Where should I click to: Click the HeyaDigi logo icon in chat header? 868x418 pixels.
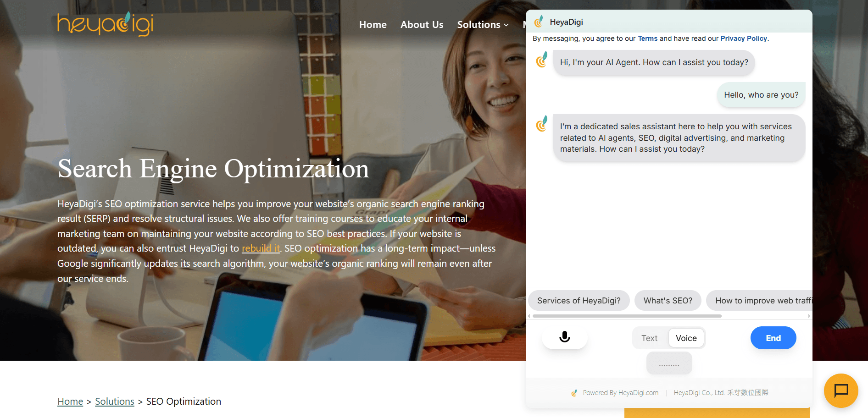point(539,22)
